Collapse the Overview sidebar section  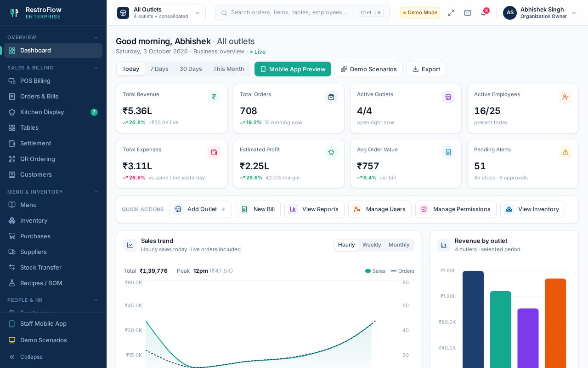[96, 38]
